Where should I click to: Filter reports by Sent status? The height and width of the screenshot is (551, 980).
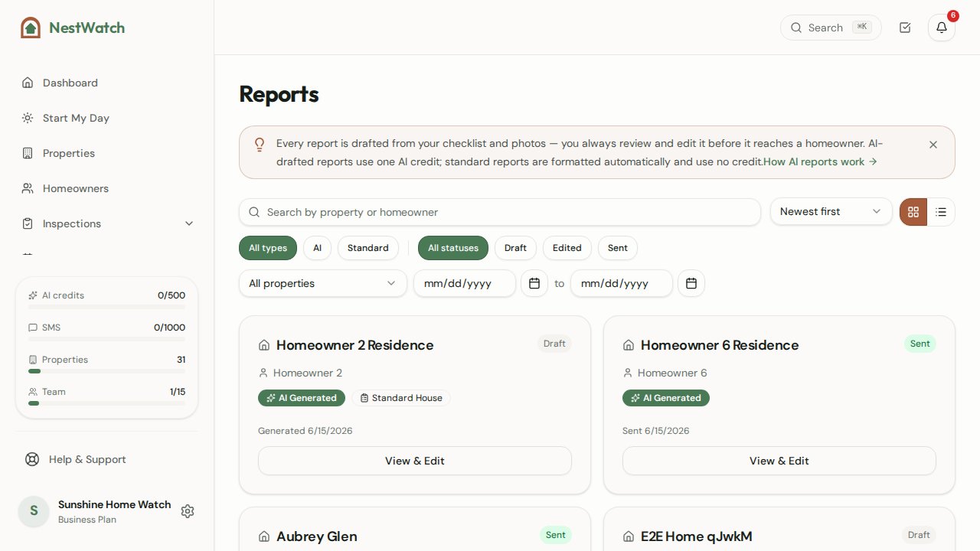[x=618, y=248]
